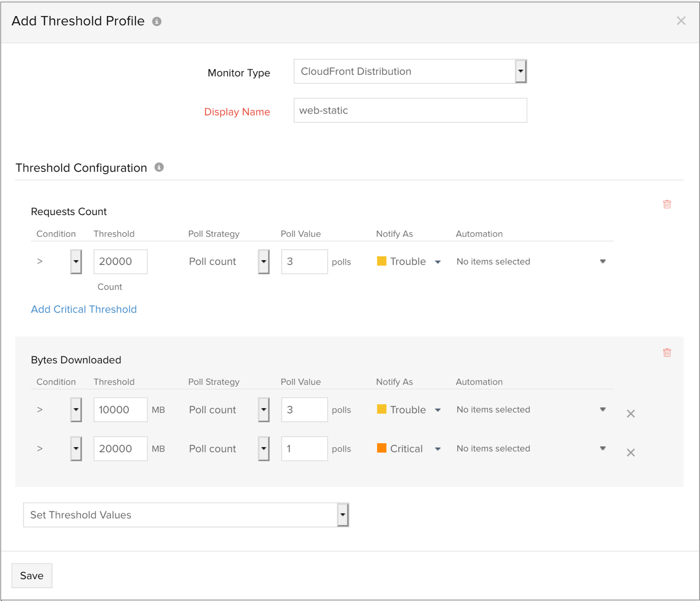Open the condition dropdown for Requests Count
The width and height of the screenshot is (700, 601).
click(x=75, y=261)
